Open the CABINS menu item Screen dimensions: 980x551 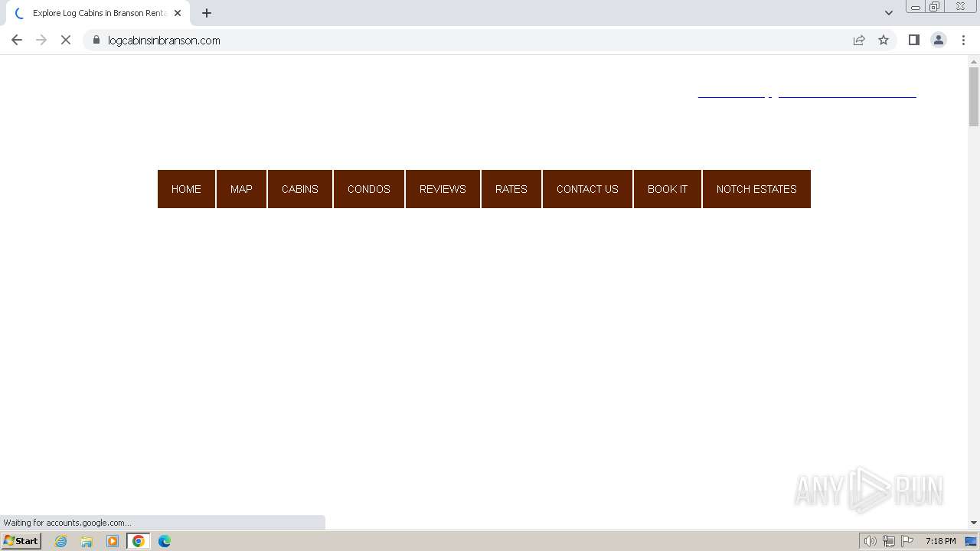pos(300,189)
